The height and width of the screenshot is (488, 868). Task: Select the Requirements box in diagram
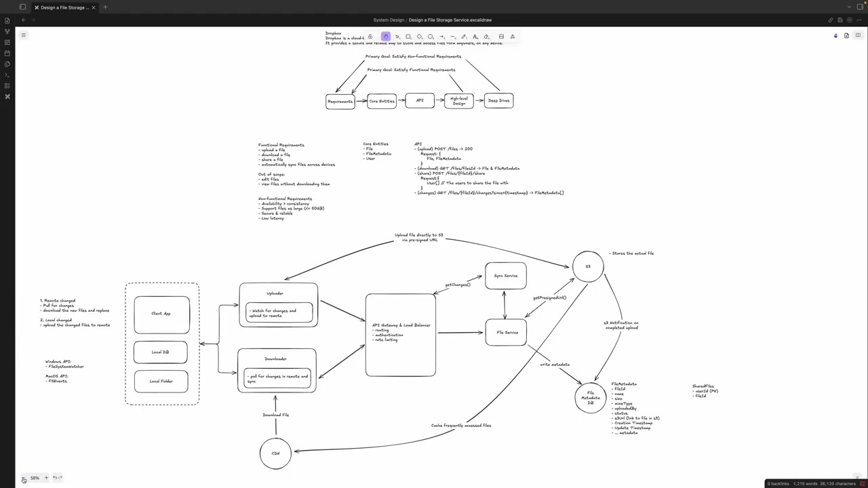coord(340,102)
